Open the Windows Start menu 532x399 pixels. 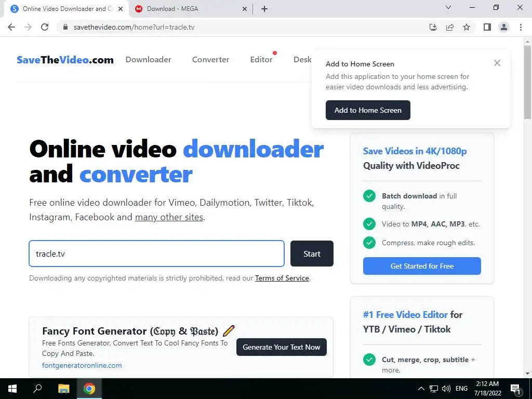tap(12, 389)
